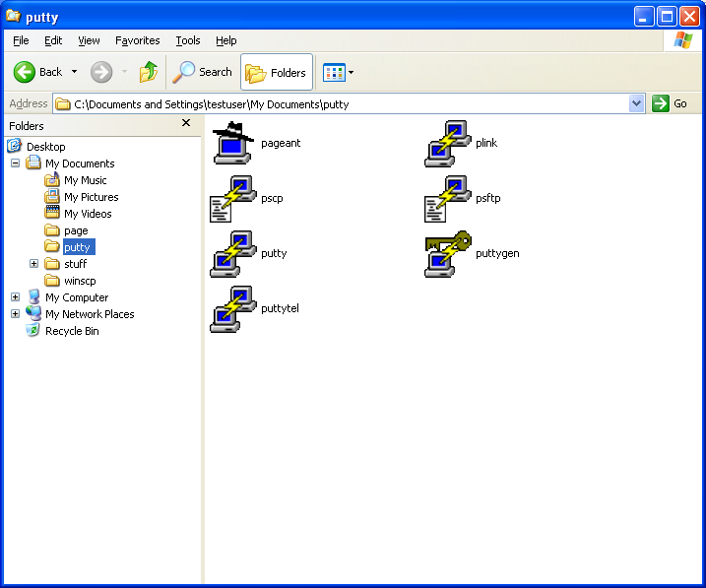Click the plink file name label
Image resolution: width=706 pixels, height=588 pixels.
click(486, 143)
